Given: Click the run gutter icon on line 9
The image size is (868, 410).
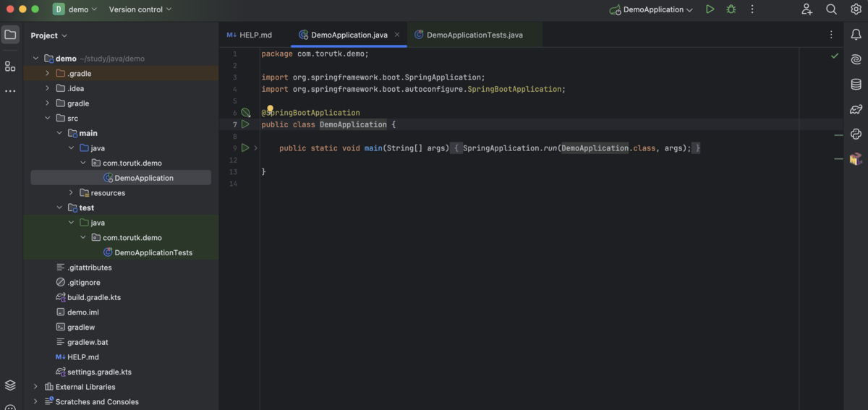Looking at the screenshot, I should point(245,148).
